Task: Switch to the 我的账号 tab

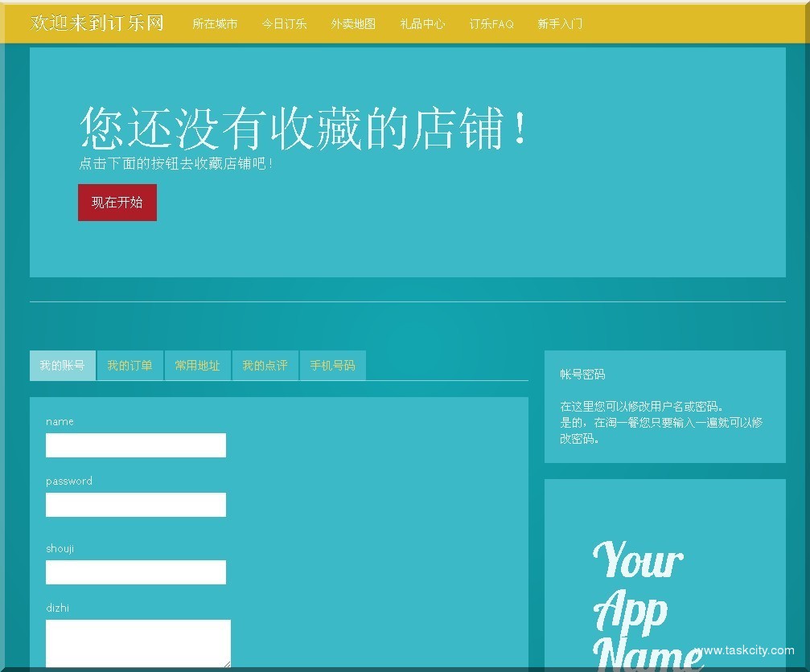Action: click(63, 366)
